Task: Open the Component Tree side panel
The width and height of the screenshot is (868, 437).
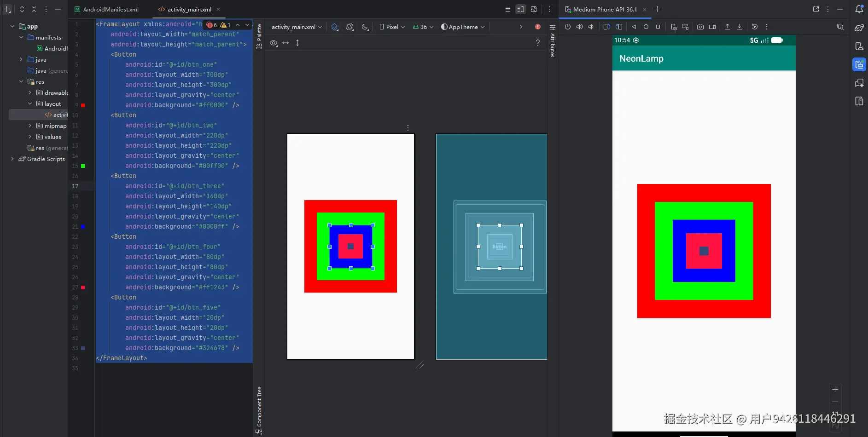Action: click(x=259, y=410)
